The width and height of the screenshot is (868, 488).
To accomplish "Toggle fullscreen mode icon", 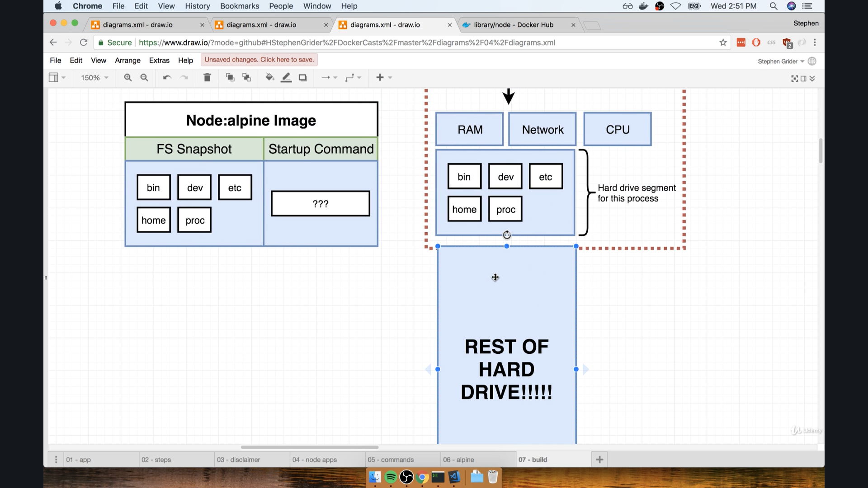I will coord(794,79).
